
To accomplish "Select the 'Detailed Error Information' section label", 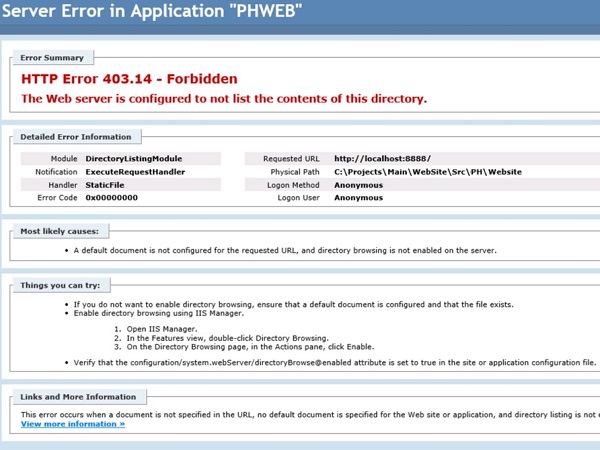I will 76,137.
